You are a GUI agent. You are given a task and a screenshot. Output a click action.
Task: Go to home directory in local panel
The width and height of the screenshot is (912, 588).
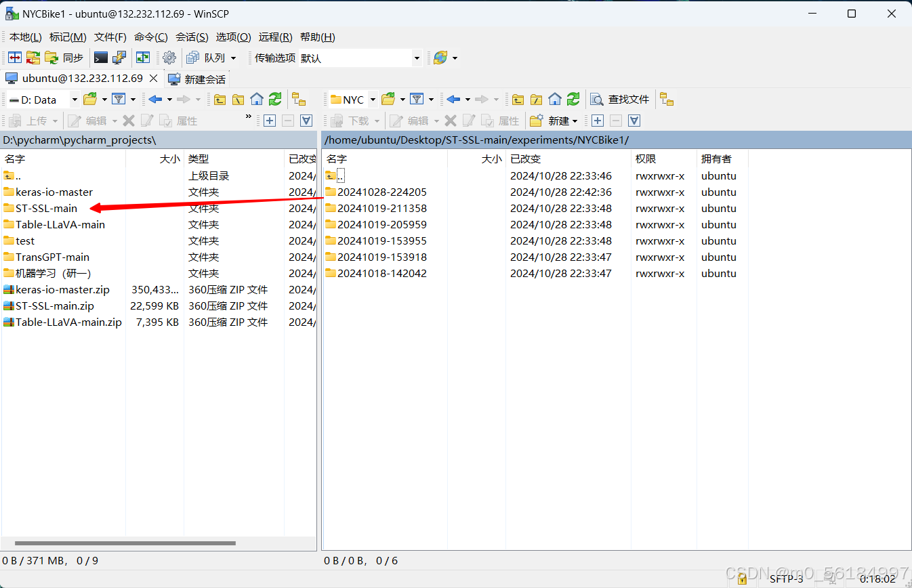pyautogui.click(x=257, y=100)
